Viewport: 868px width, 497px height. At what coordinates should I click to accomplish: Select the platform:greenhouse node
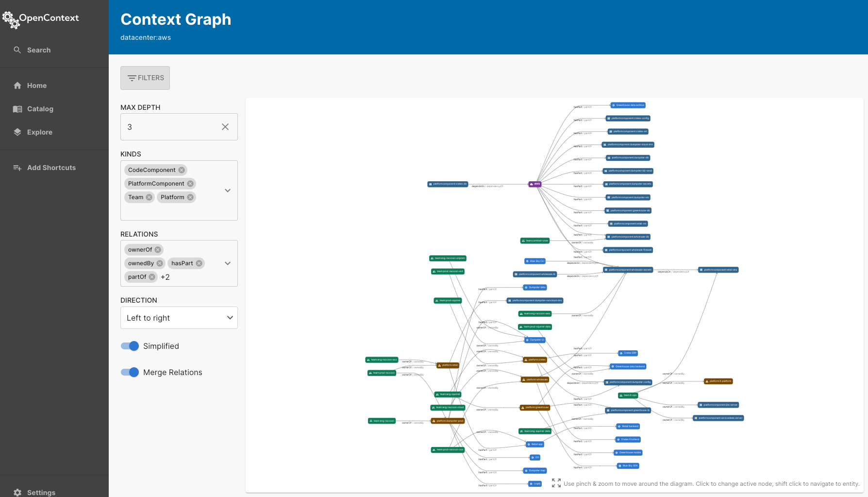(535, 408)
